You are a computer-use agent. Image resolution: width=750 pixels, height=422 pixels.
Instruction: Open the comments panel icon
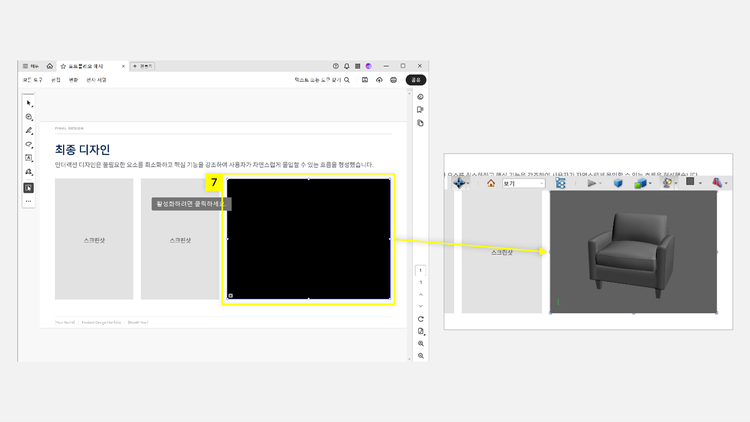420,110
